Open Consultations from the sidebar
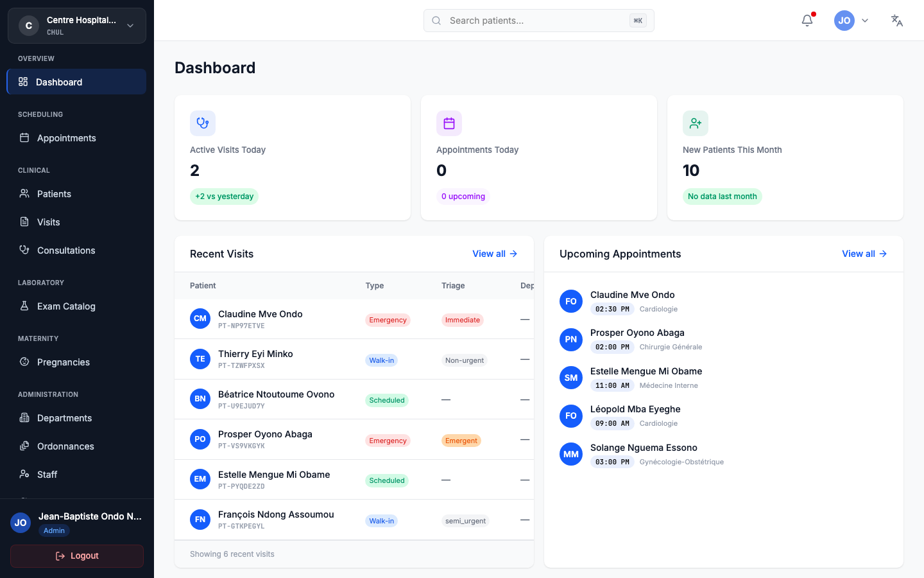Image resolution: width=924 pixels, height=578 pixels. [x=25, y=250]
